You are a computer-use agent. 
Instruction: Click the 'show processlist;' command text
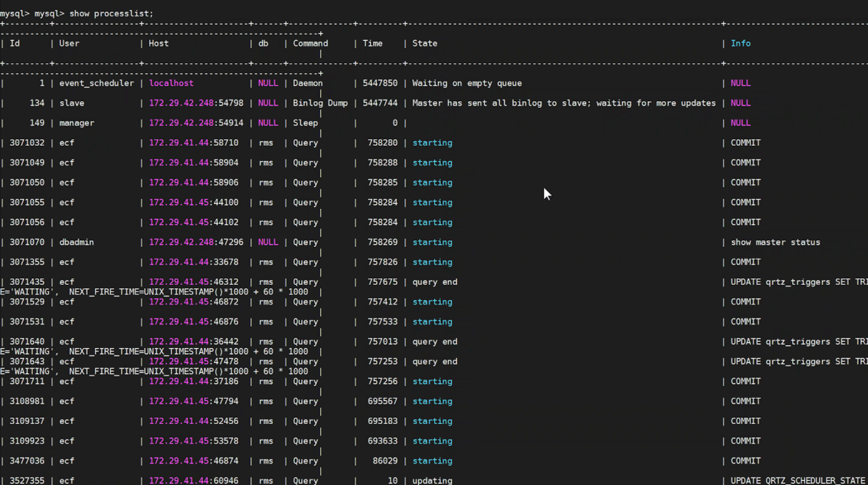tap(111, 14)
